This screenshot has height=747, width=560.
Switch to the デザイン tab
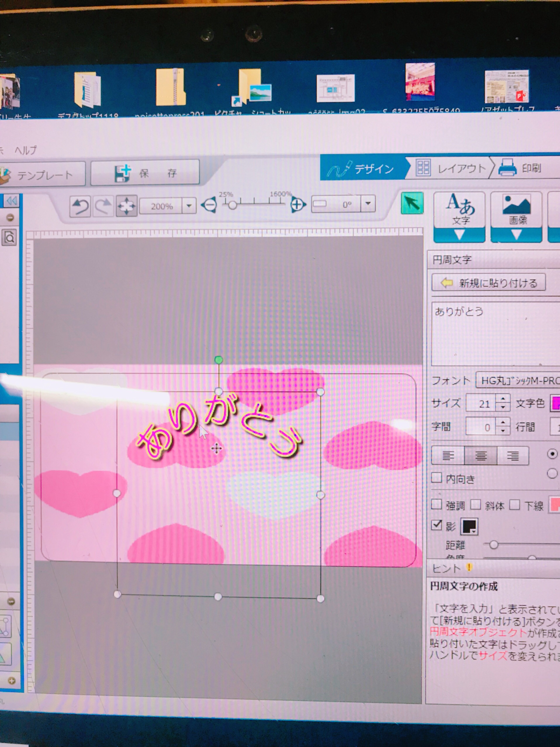click(x=364, y=168)
